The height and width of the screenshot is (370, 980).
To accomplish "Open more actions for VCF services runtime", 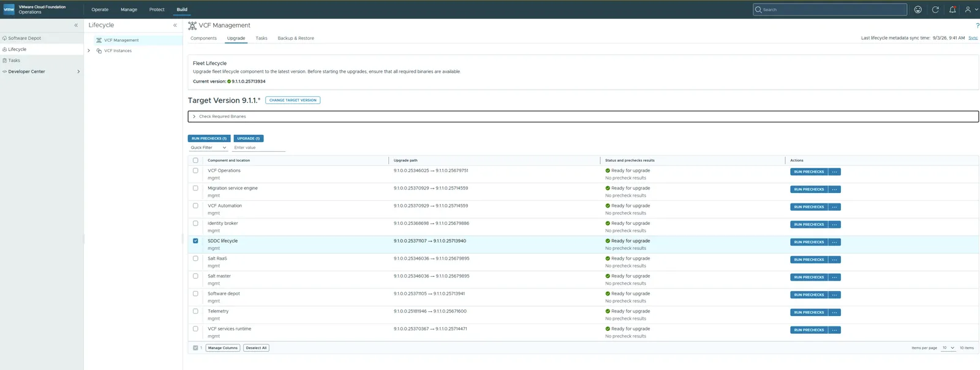I will 834,330.
